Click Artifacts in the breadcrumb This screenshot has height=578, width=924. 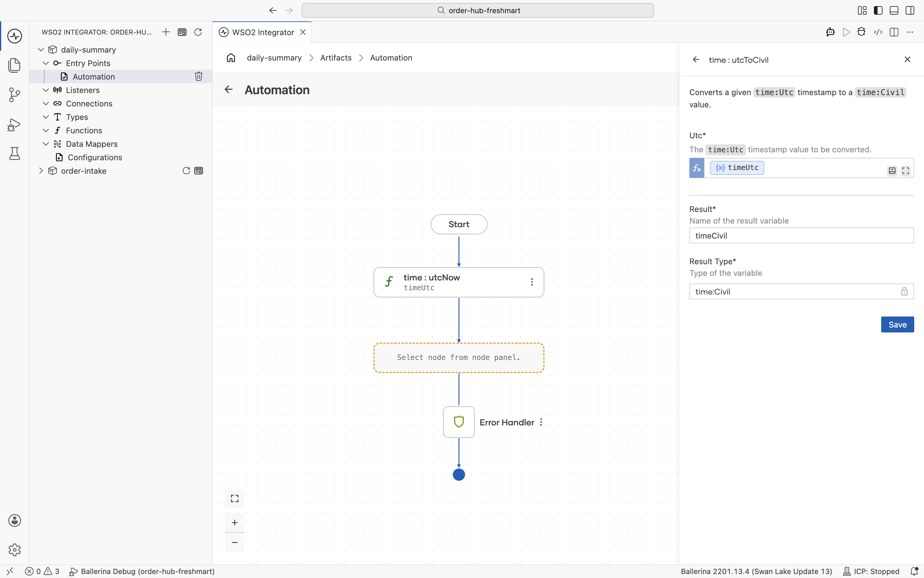click(335, 58)
